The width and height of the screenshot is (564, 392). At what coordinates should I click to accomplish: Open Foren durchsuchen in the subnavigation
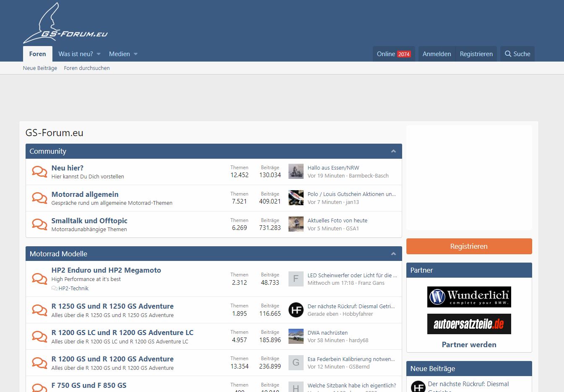point(87,68)
